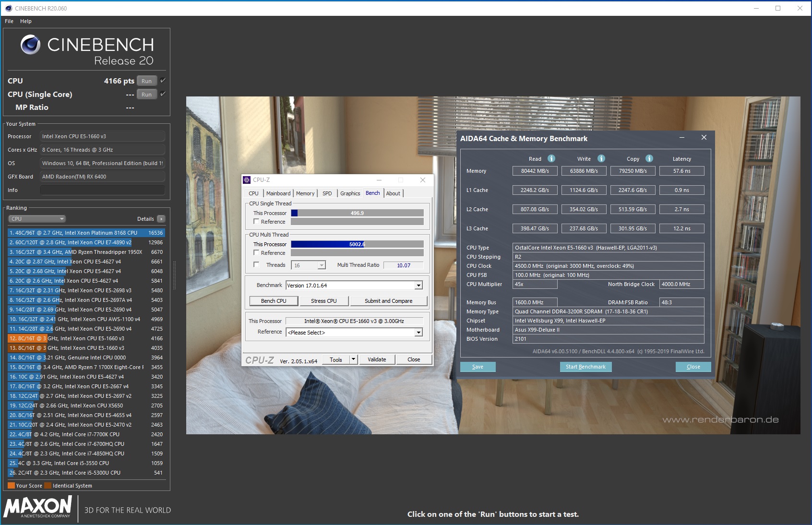
Task: Show info for the Read column in AIDA64
Action: tap(551, 158)
